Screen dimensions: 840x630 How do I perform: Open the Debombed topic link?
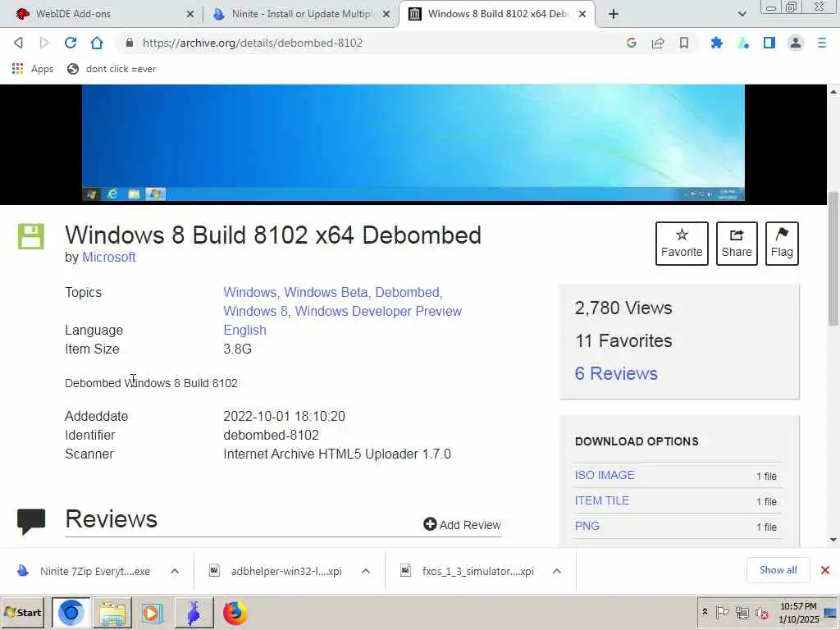coord(407,293)
